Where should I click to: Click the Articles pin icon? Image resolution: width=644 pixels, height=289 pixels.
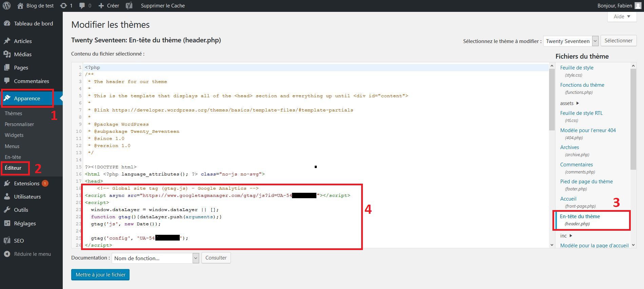click(7, 41)
